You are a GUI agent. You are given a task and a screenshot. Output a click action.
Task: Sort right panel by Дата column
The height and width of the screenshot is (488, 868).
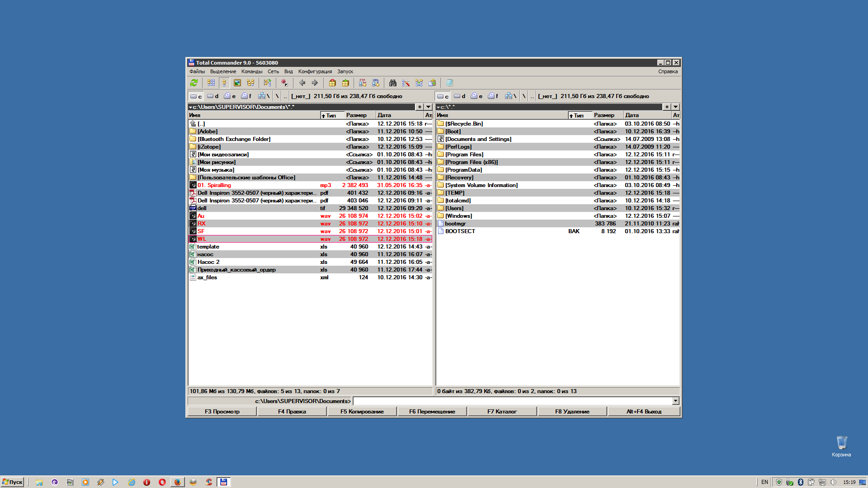(x=647, y=115)
